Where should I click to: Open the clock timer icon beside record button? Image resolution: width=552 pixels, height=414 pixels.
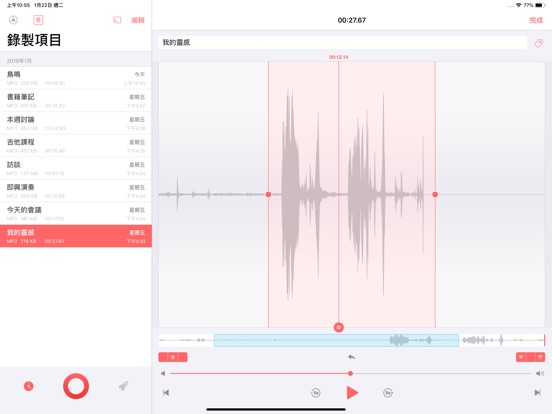[x=29, y=386]
